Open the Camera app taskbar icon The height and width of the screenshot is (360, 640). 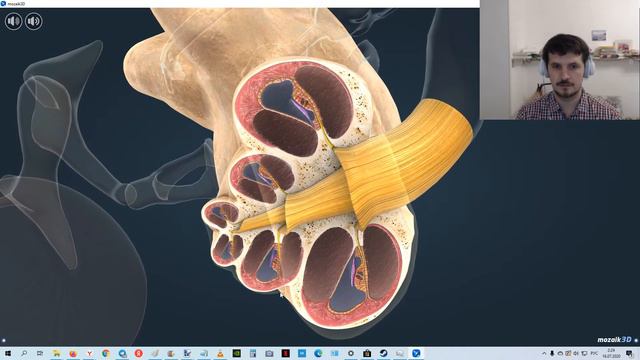coord(269,353)
